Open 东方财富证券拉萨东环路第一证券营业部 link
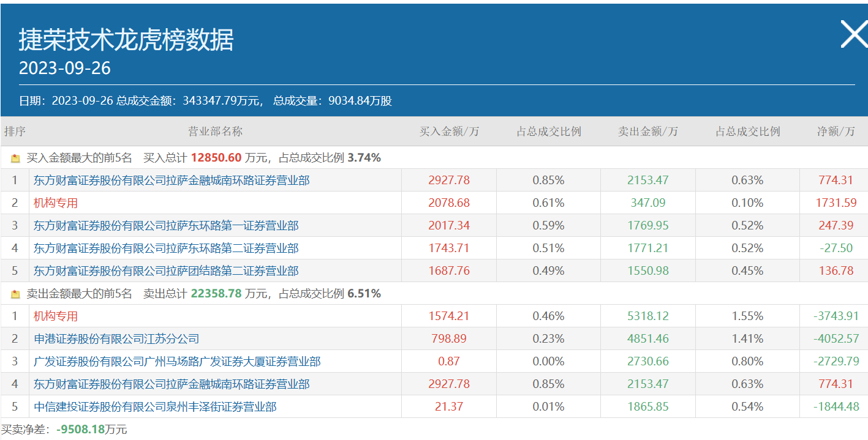868x440 pixels. click(x=166, y=226)
